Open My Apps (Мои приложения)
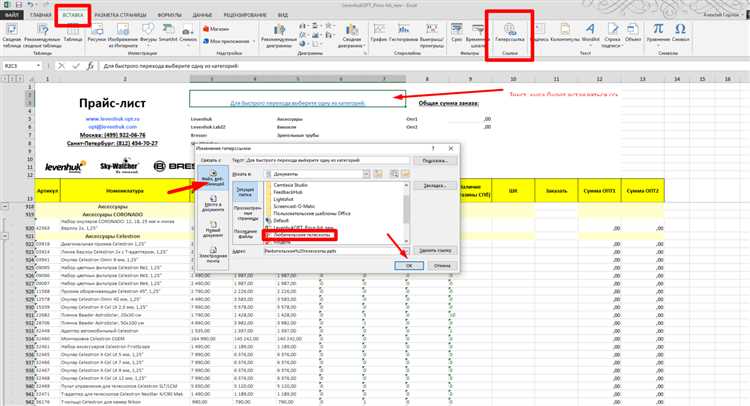The width and height of the screenshot is (750, 406). pos(229,42)
